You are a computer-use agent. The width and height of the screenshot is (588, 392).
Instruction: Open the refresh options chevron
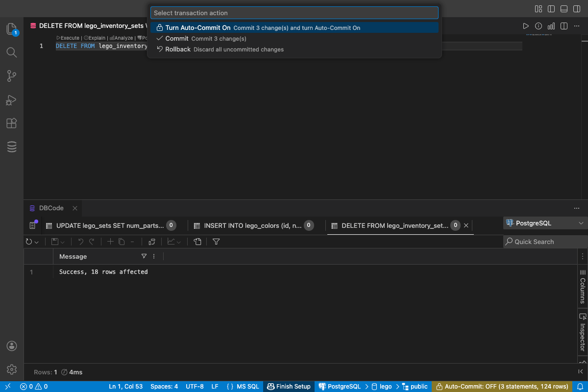36,241
